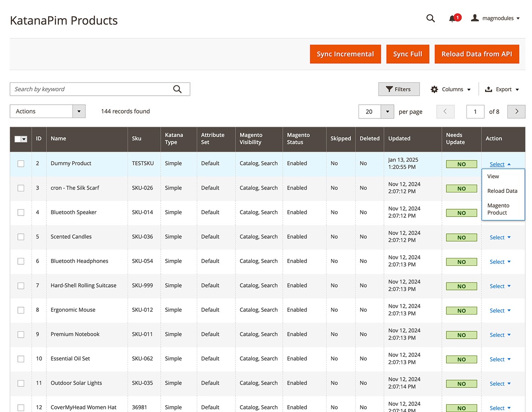Click the Columns gear icon
This screenshot has width=532, height=412.
tap(434, 89)
